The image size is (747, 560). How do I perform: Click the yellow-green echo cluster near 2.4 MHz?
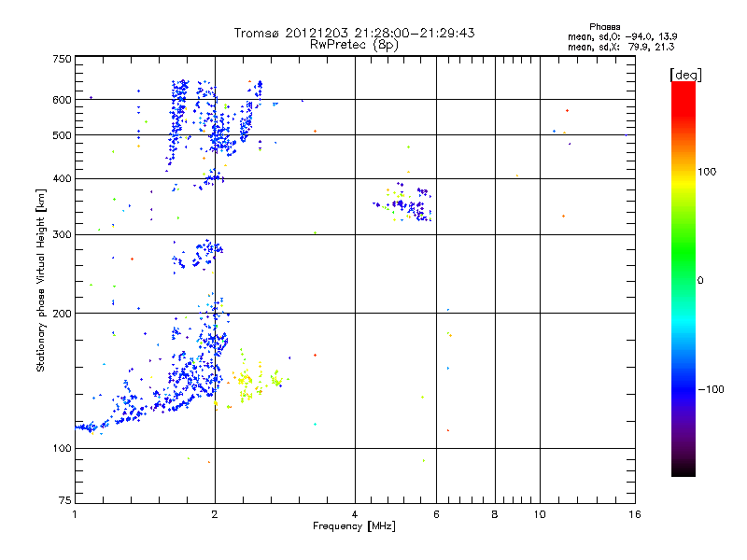pos(252,381)
